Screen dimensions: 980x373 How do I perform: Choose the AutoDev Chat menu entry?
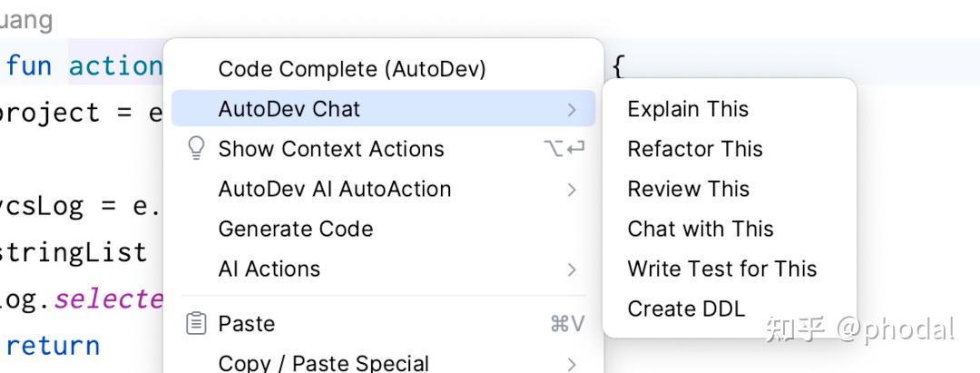(x=383, y=109)
